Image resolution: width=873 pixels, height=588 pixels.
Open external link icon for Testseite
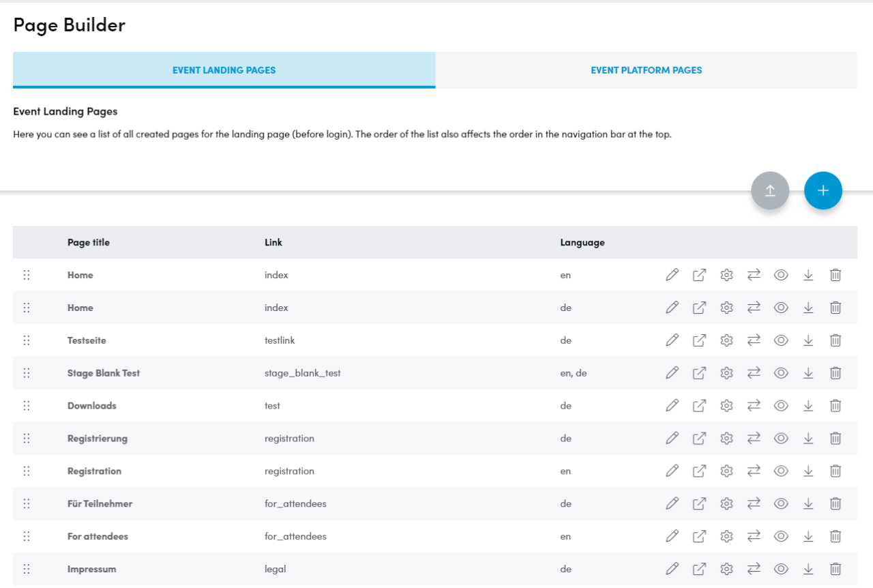699,340
